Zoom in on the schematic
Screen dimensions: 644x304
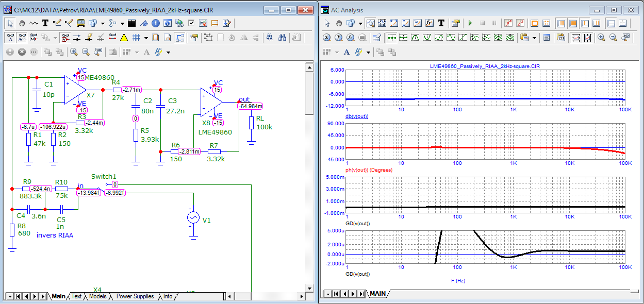coord(74,52)
